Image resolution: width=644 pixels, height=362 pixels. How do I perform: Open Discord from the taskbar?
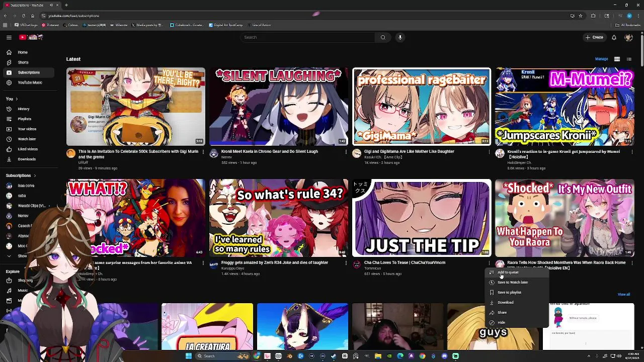[x=444, y=356]
